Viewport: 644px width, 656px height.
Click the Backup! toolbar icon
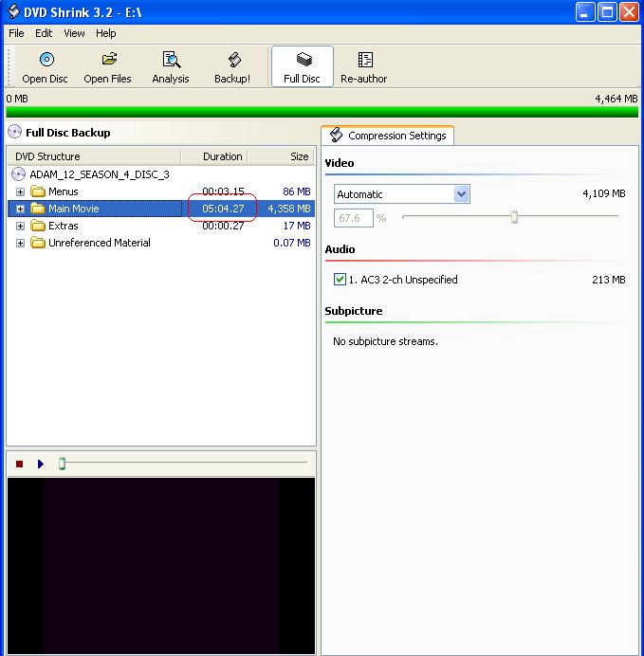tap(232, 66)
